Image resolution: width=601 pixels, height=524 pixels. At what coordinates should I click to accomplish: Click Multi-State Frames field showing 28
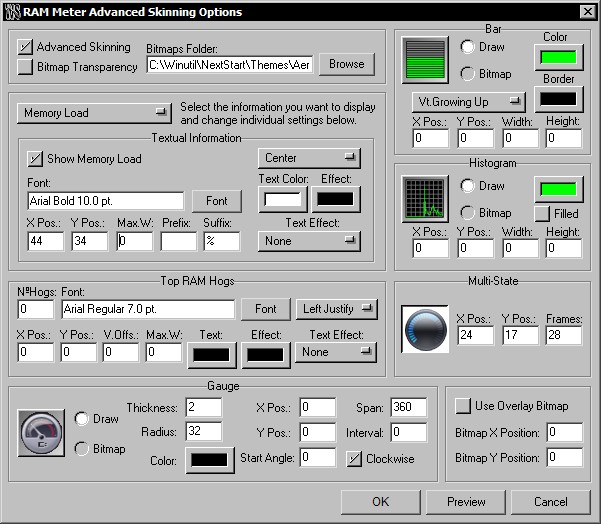pyautogui.click(x=564, y=335)
